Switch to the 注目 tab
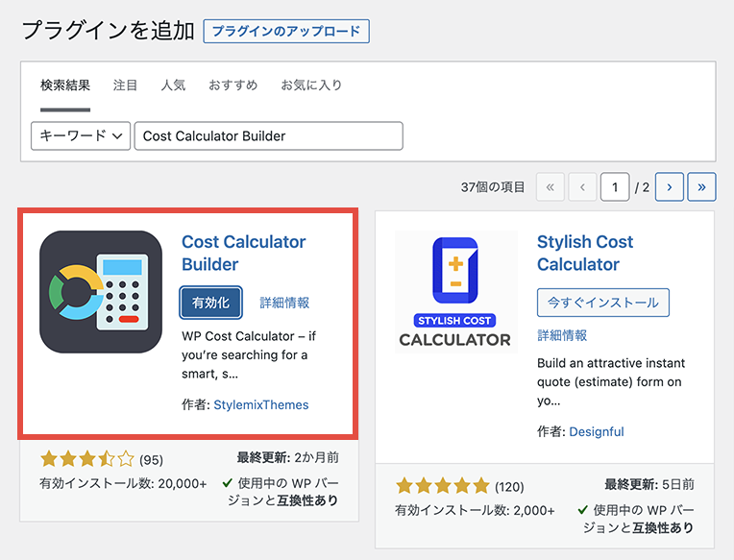Screen dimensions: 734x560 click(125, 85)
